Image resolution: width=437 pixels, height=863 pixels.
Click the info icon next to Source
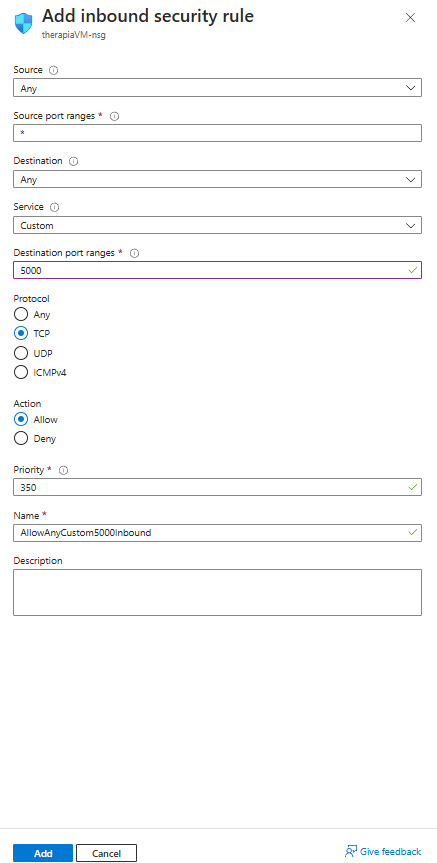click(x=53, y=70)
